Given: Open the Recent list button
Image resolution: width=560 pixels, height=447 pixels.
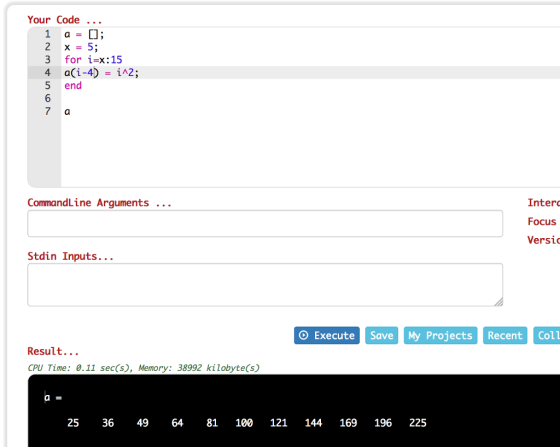Looking at the screenshot, I should tap(505, 335).
